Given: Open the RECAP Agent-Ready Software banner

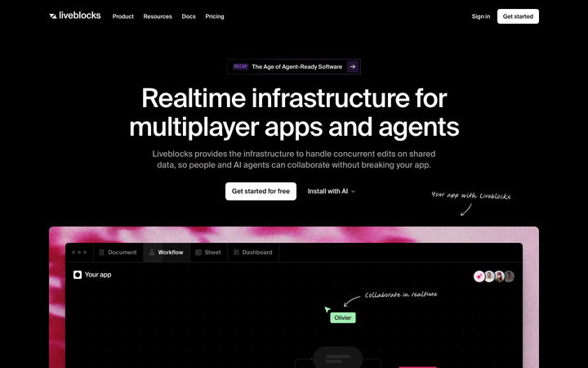Looking at the screenshot, I should [x=294, y=66].
